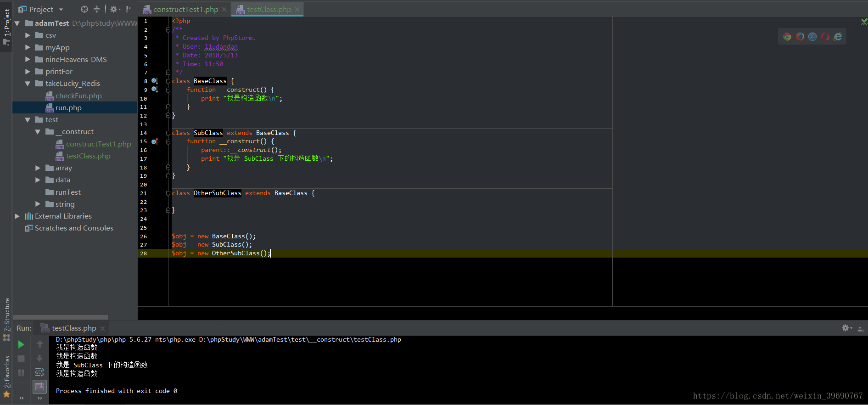
Task: Select Scratches and Consoles
Action: click(74, 228)
